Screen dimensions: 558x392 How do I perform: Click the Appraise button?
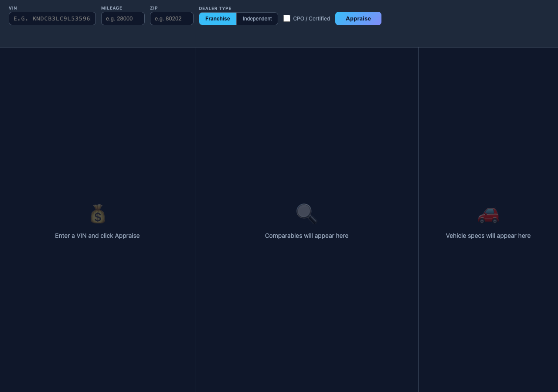[x=358, y=18]
